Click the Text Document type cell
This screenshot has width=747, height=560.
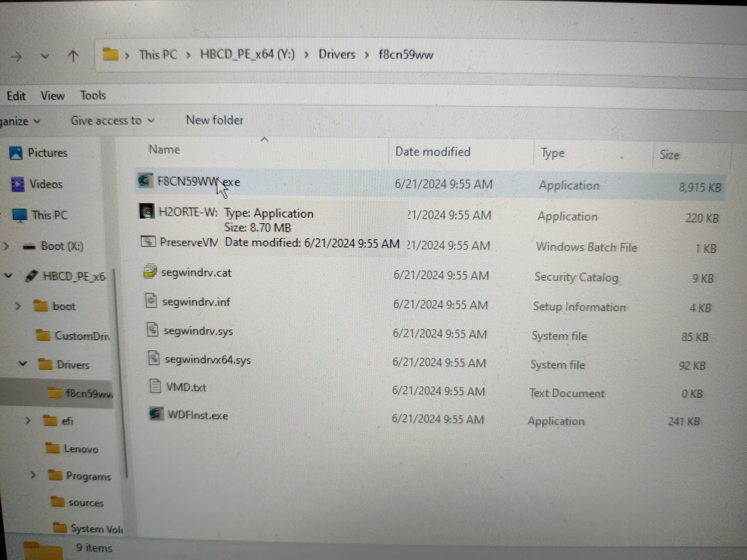(x=567, y=393)
